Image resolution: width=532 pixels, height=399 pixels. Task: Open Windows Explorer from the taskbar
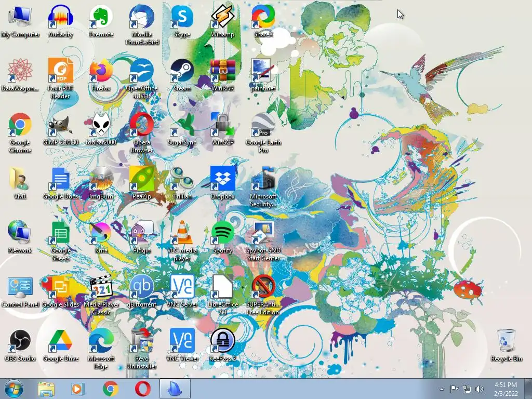point(46,389)
